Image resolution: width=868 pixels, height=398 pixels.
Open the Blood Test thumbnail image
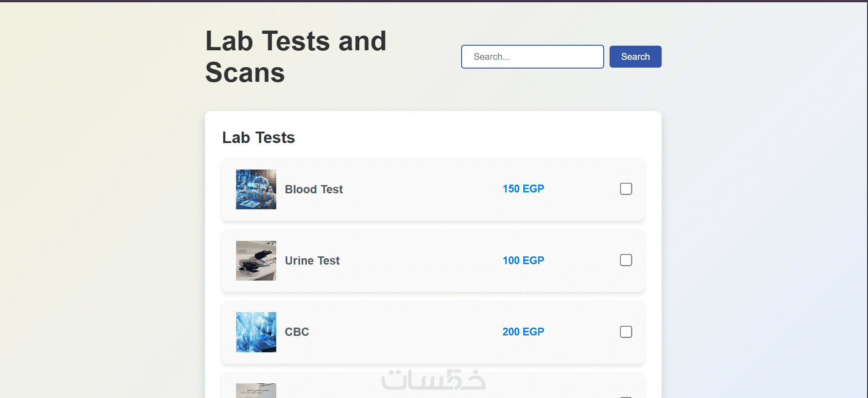click(x=256, y=189)
